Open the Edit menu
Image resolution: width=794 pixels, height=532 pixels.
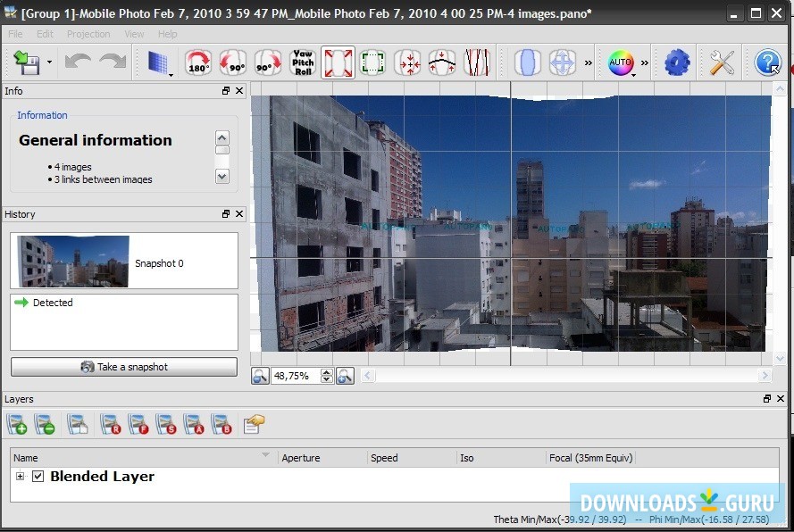[x=44, y=34]
